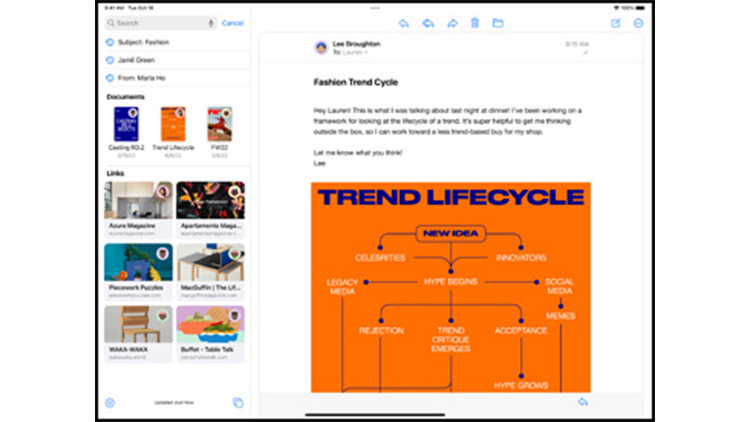This screenshot has width=750, height=422.
Task: Move message using the folder icon
Action: point(498,23)
